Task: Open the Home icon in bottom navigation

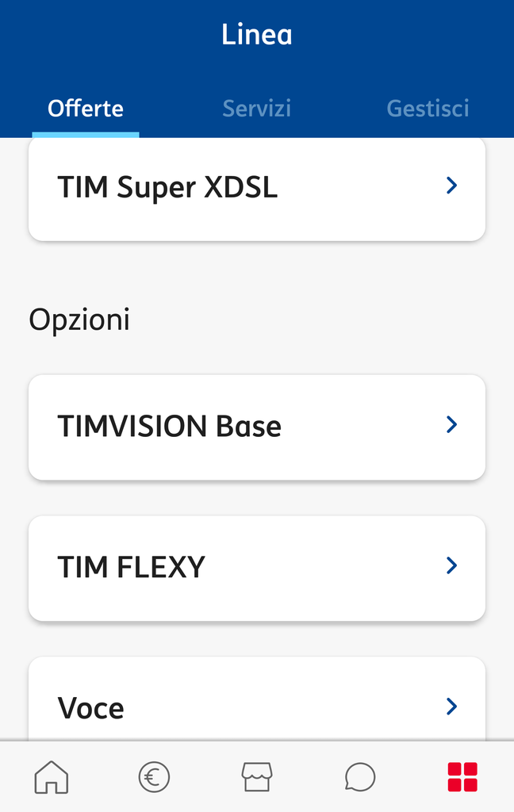Action: pos(52,777)
